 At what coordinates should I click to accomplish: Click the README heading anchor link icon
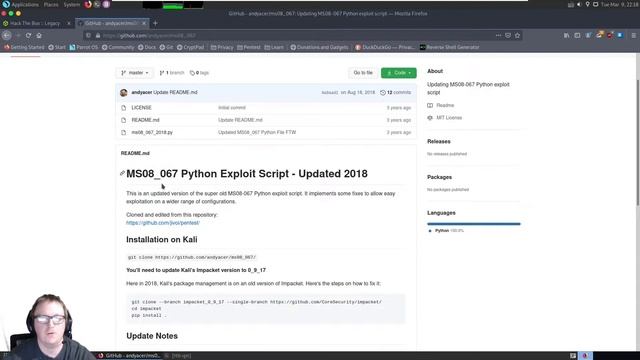(122, 173)
